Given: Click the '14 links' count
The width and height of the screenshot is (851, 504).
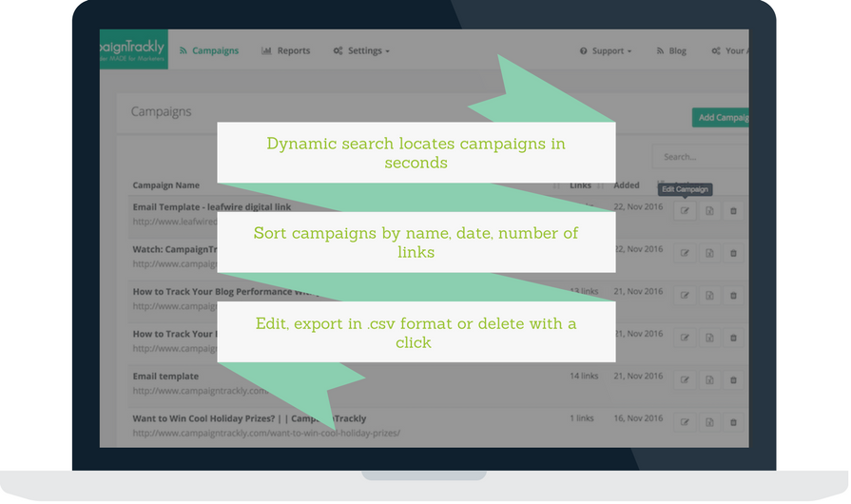Looking at the screenshot, I should coord(584,376).
